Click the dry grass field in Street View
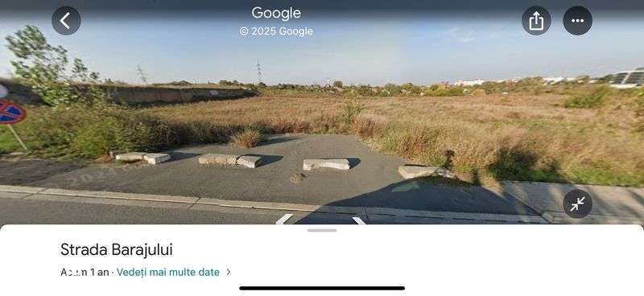This screenshot has height=296, width=644. [452, 123]
